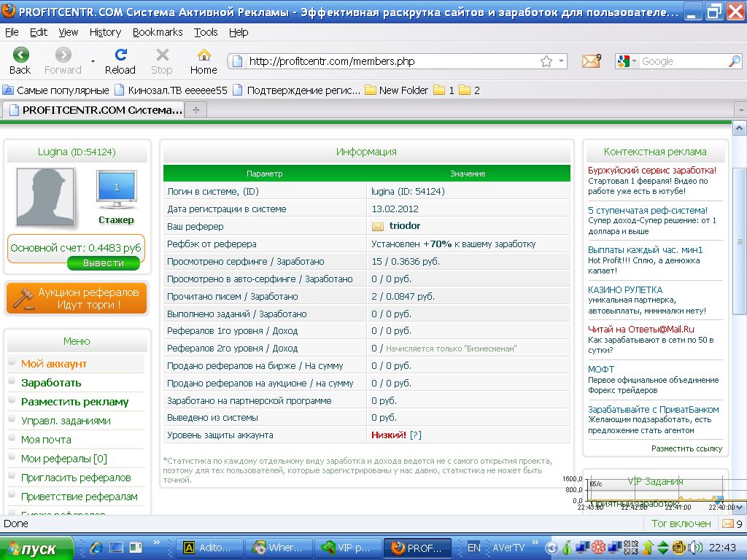Image resolution: width=747 pixels, height=560 pixels.
Task: Open 'Буржуйский сервис заработка!' ad
Action: click(652, 171)
